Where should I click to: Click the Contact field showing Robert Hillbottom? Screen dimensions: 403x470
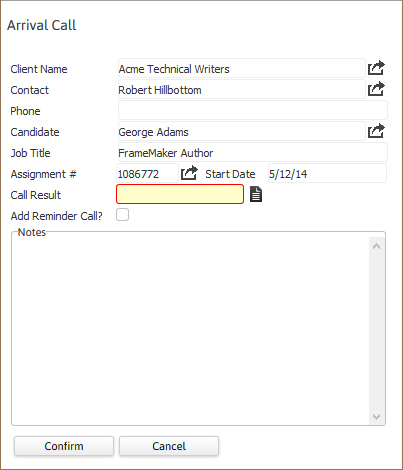click(242, 89)
